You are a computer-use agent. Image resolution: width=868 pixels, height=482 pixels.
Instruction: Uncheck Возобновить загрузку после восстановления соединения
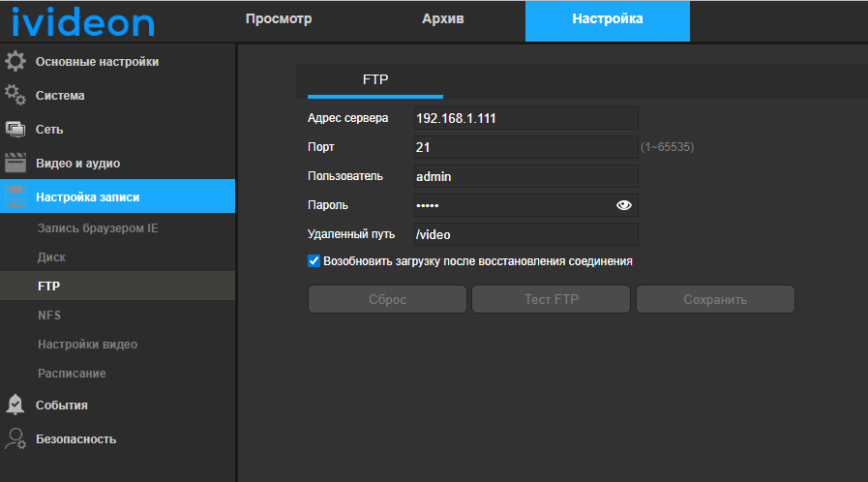[x=314, y=261]
